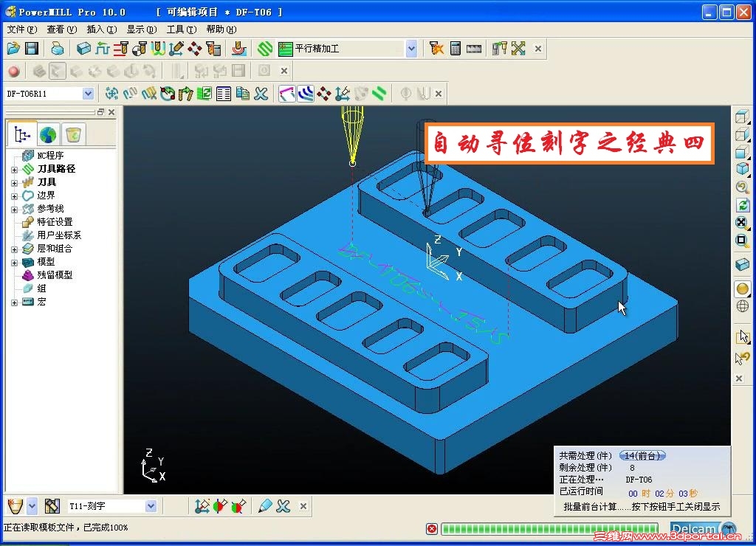
Task: Copy toolpath using the copy icon
Action: coord(242,94)
